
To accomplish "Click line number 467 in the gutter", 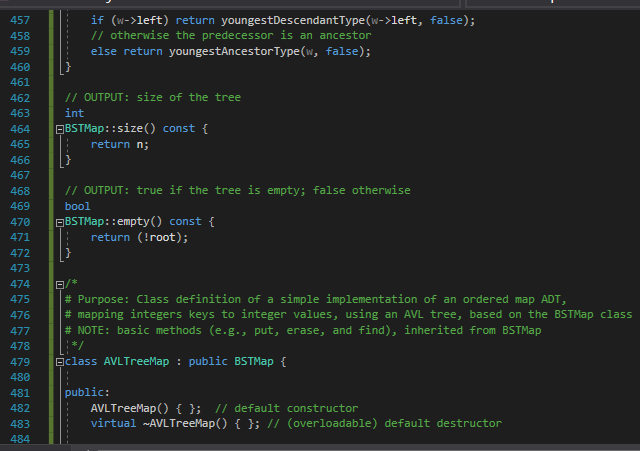I will (20, 176).
